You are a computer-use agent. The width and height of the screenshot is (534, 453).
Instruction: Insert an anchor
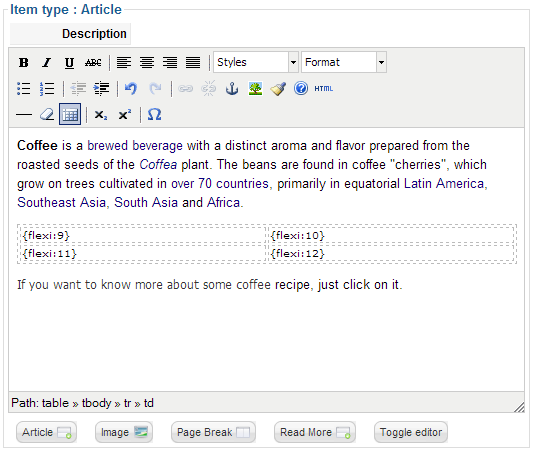[x=232, y=89]
